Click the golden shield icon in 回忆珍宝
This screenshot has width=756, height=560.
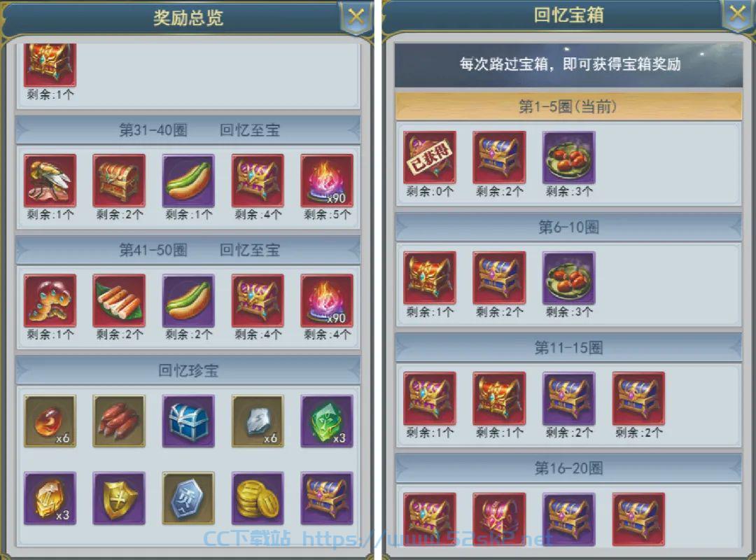pyautogui.click(x=119, y=498)
